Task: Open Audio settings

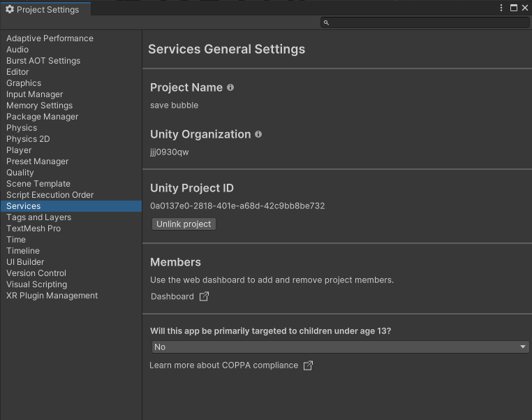Action: click(x=17, y=50)
